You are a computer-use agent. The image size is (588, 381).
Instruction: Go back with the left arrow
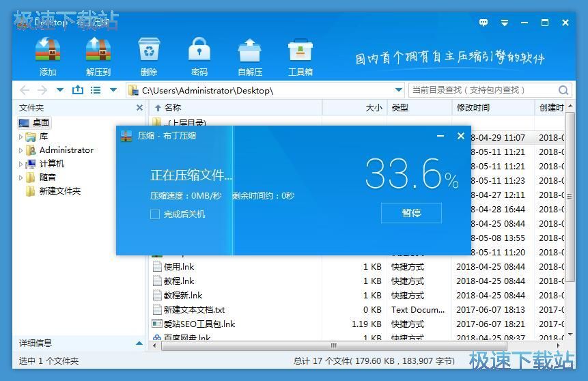click(x=25, y=90)
